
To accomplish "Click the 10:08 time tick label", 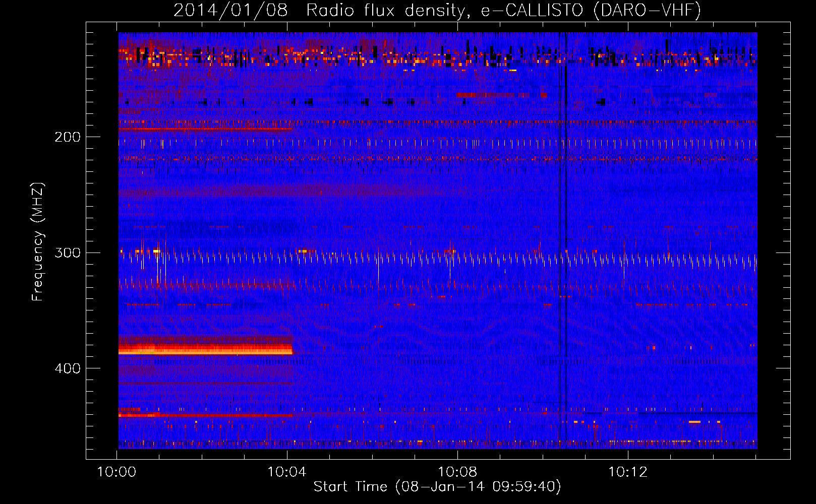I will tap(457, 472).
